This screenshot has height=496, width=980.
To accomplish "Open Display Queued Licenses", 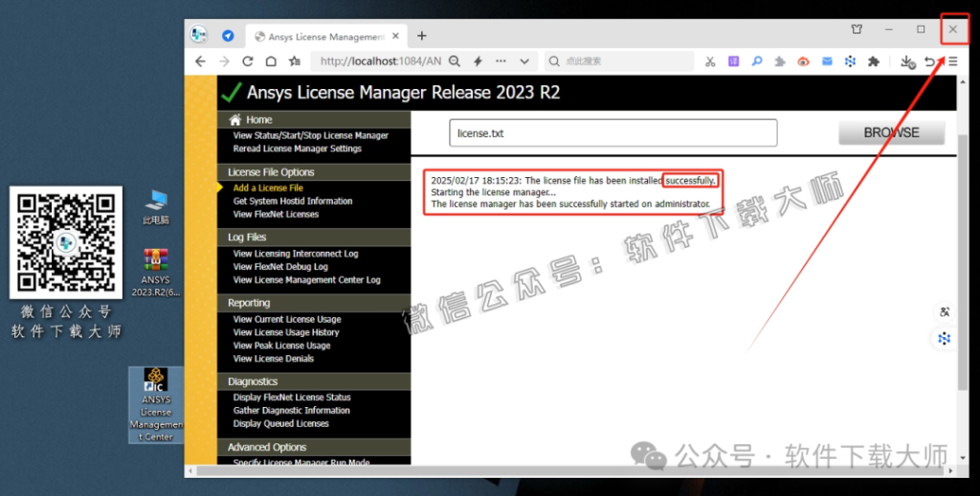I will [x=280, y=423].
